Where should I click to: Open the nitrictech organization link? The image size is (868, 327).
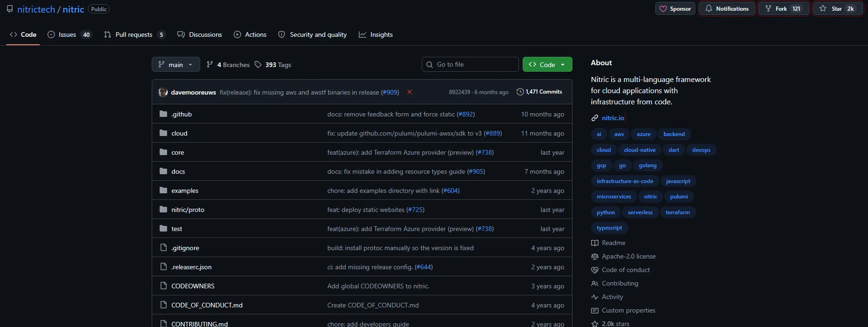click(x=36, y=9)
